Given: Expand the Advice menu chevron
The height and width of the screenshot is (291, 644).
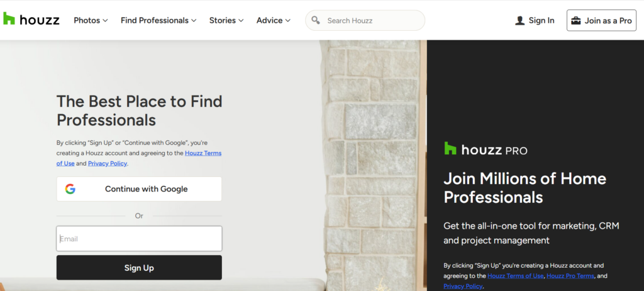Looking at the screenshot, I should coord(287,21).
